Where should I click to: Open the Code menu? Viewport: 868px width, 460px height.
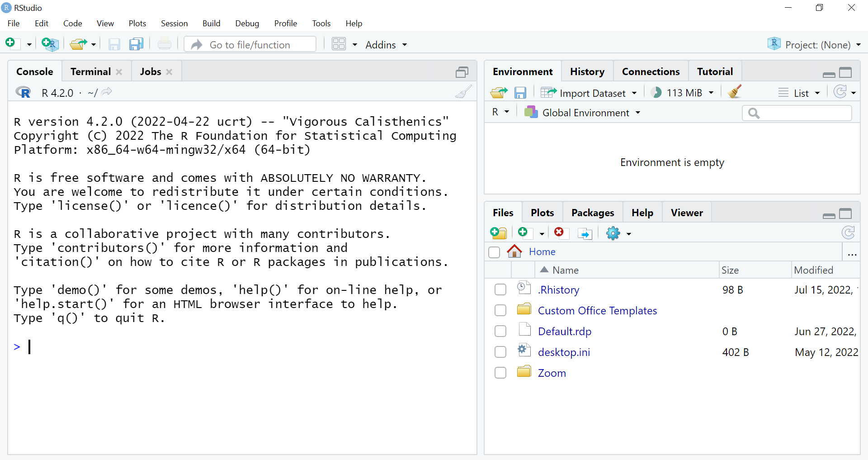[x=72, y=24]
